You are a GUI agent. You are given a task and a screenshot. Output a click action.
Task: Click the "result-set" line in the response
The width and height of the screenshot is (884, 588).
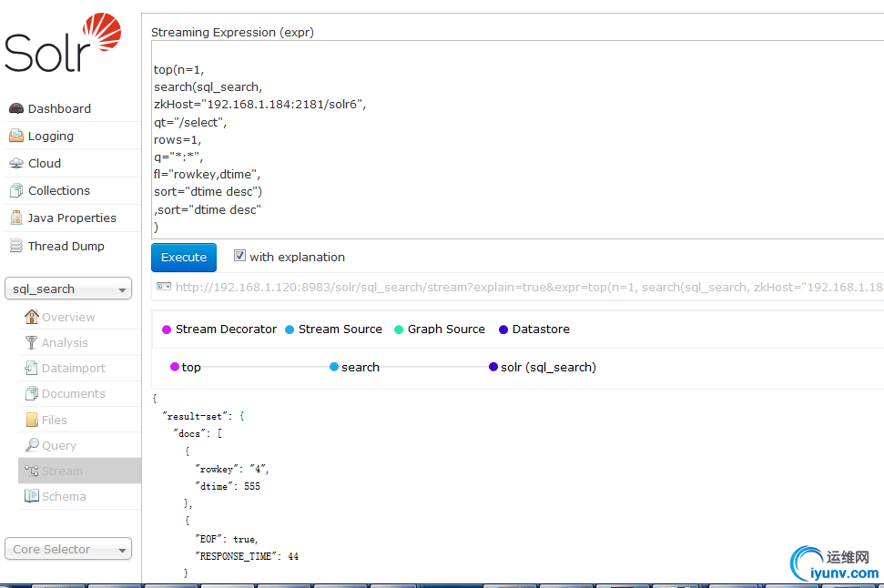click(x=204, y=416)
